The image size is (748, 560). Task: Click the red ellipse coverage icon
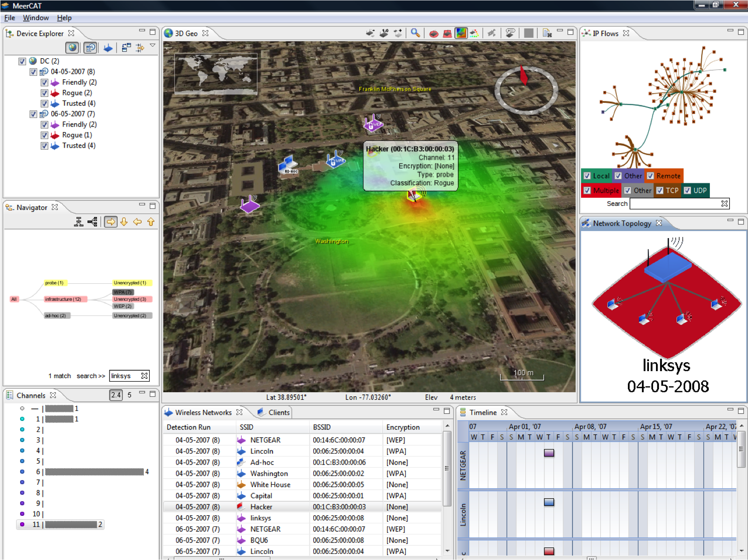click(x=433, y=34)
